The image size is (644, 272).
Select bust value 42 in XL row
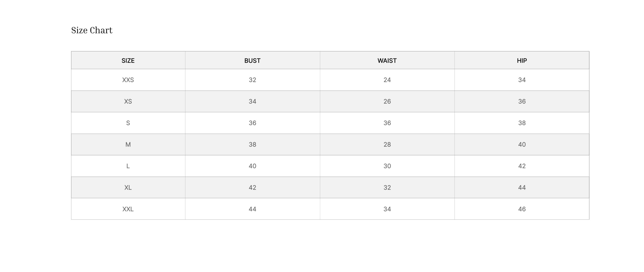pyautogui.click(x=252, y=187)
